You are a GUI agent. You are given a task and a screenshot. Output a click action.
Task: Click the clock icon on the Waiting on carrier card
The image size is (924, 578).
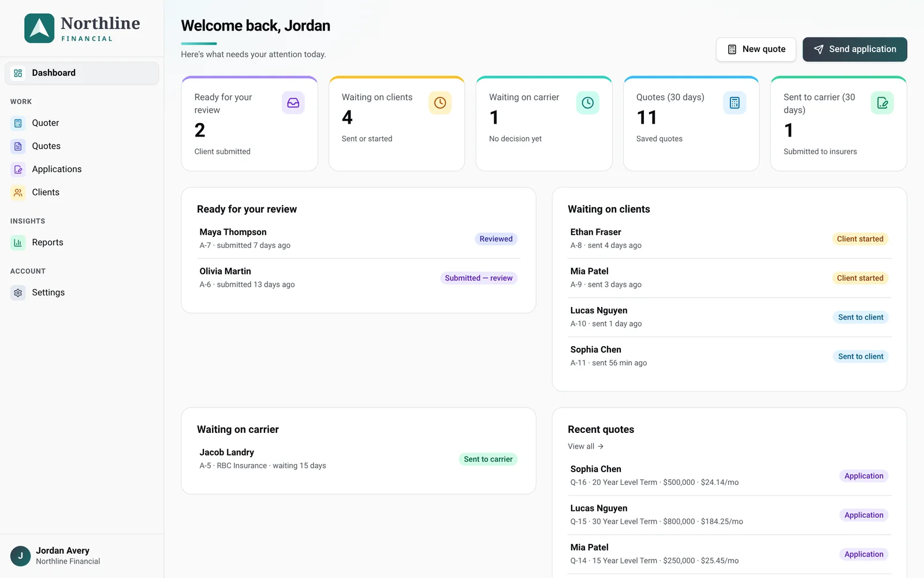point(587,103)
